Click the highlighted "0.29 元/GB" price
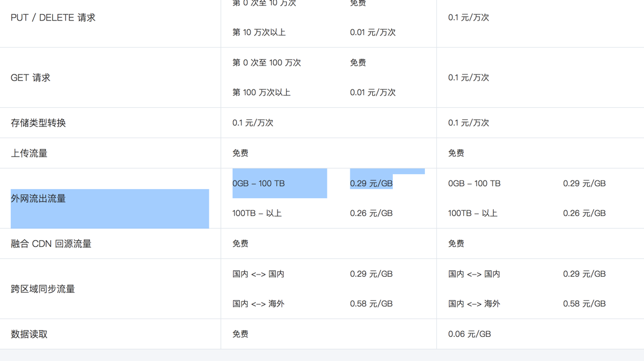The width and height of the screenshot is (644, 361). (371, 184)
